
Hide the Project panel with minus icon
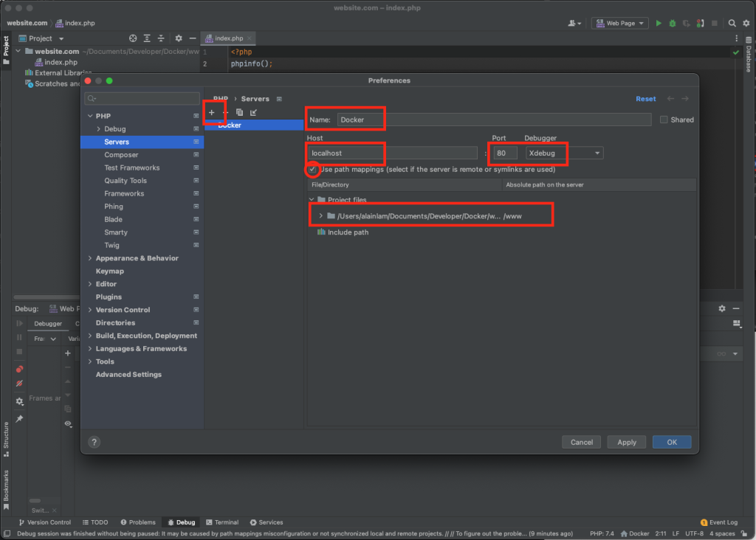[x=193, y=38]
